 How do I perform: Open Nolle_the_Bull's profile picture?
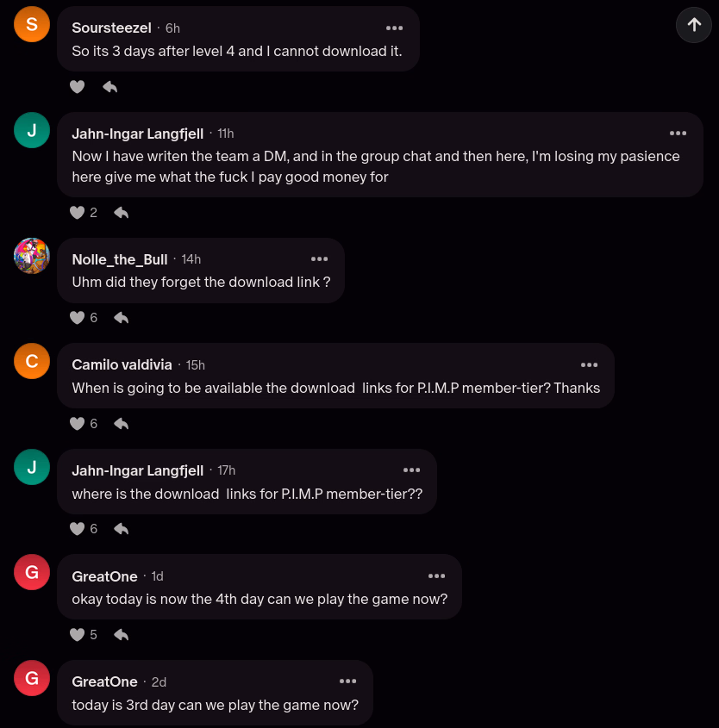coord(32,256)
